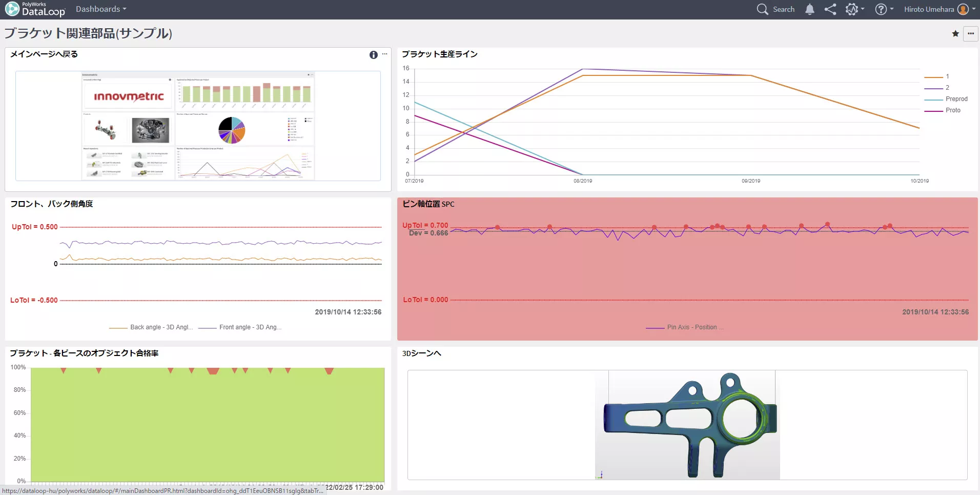Expand the Dashboards menu
The image size is (980, 495).
point(101,9)
